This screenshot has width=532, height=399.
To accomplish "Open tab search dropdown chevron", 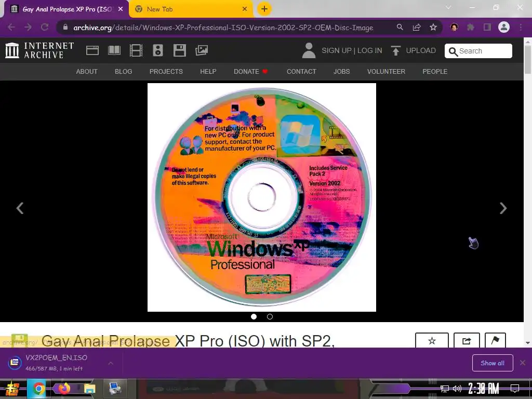I will (448, 7).
